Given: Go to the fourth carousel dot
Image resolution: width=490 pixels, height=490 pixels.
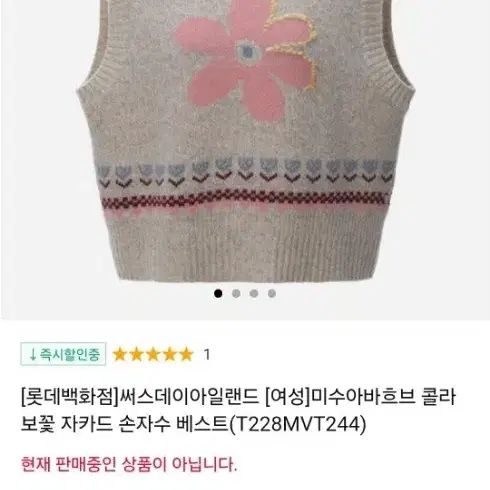Looking at the screenshot, I should (272, 293).
